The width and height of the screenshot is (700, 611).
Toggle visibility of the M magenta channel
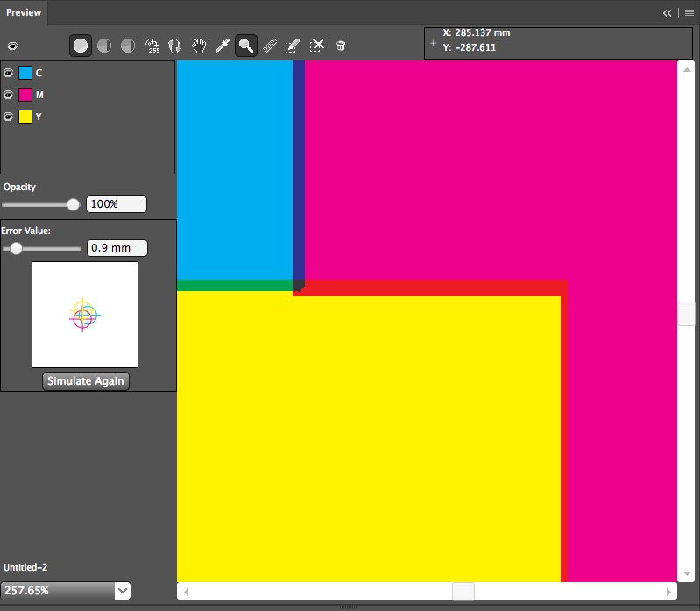pos(9,95)
